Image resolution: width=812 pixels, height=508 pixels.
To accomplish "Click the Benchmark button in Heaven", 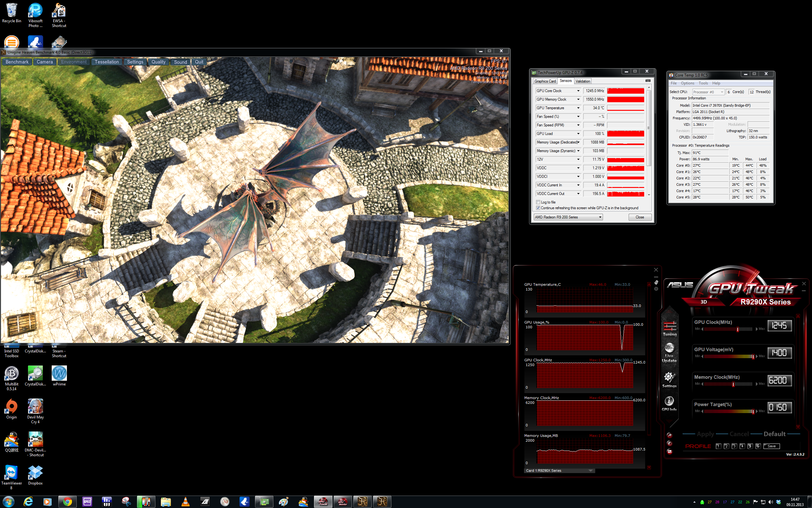I will [x=17, y=62].
